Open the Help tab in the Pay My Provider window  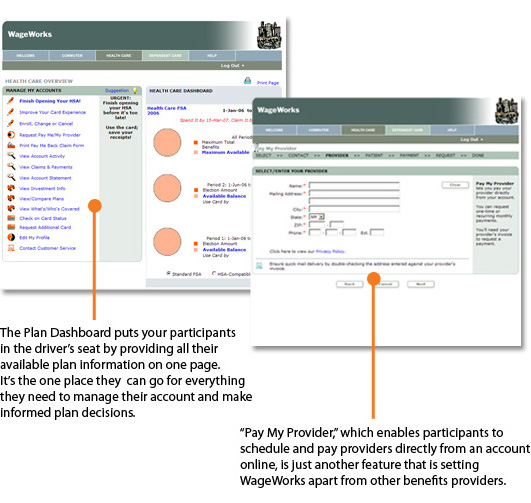[452, 130]
